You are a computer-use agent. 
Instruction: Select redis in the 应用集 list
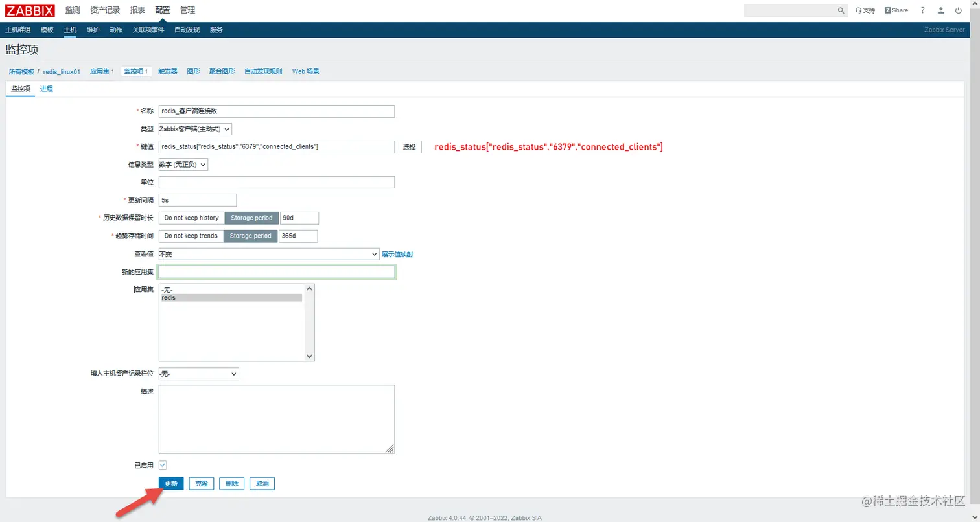(x=231, y=298)
